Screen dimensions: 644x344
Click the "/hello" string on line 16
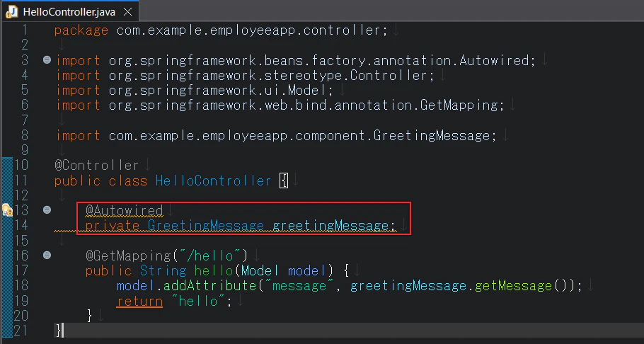(209, 256)
